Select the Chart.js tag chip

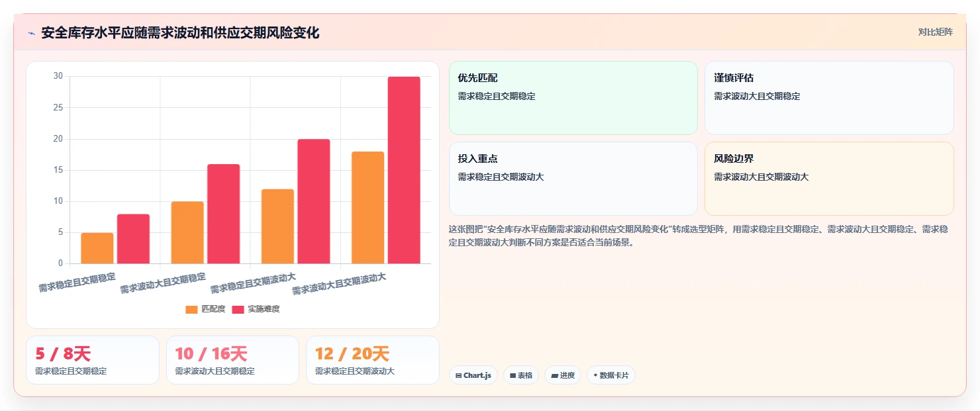[473, 375]
